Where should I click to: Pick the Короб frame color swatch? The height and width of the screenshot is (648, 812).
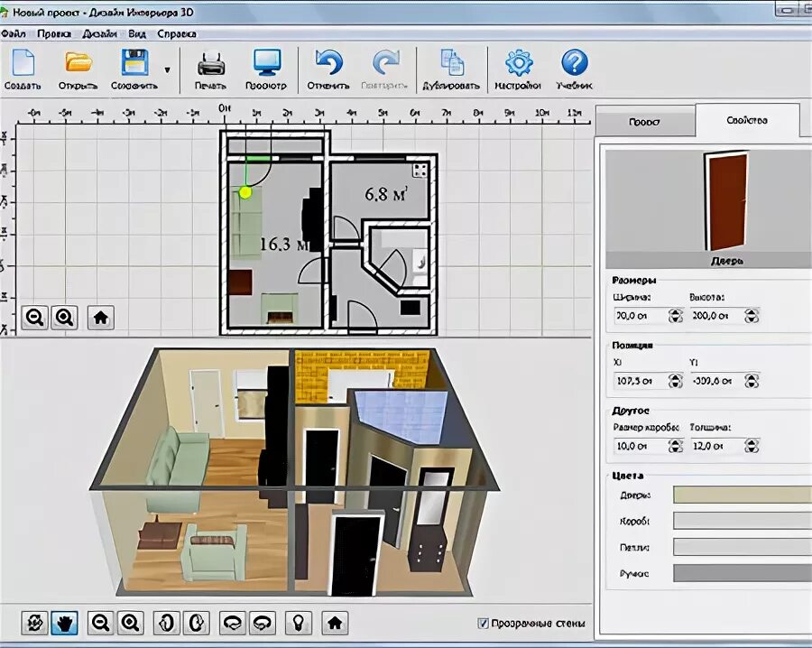(743, 521)
